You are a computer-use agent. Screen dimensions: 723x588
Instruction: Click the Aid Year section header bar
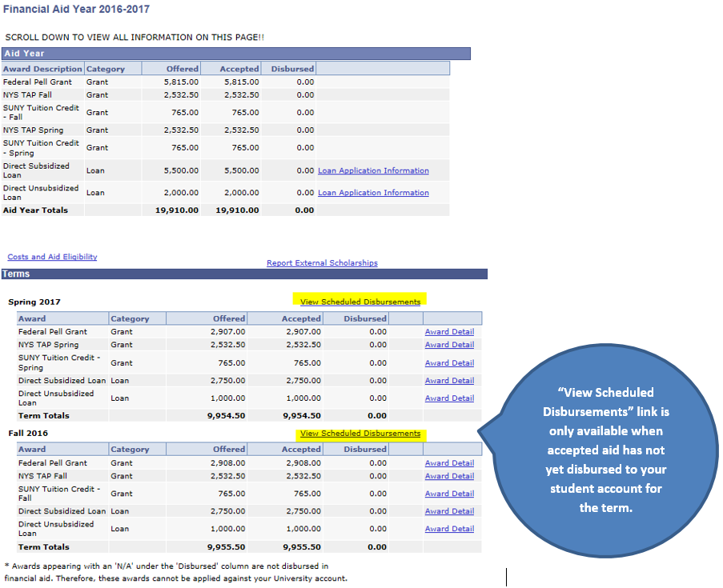click(235, 54)
